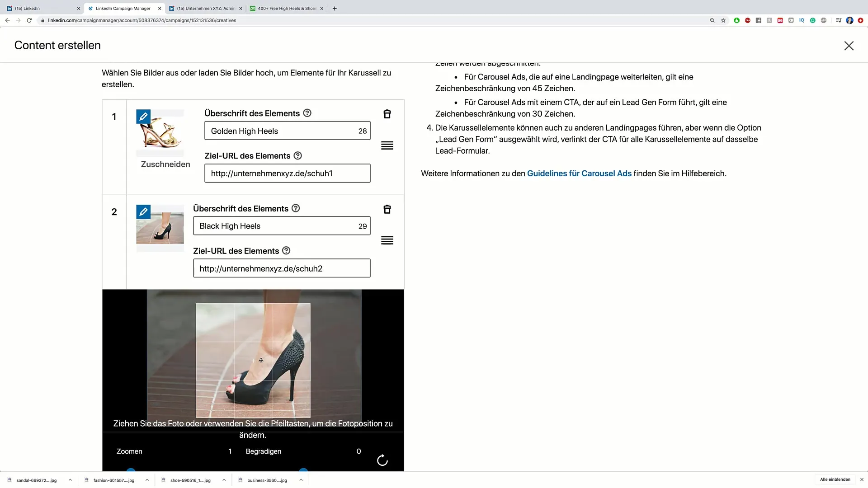This screenshot has width=868, height=488.
Task: Delete carousel element 2 with the trash icon
Action: tap(387, 209)
